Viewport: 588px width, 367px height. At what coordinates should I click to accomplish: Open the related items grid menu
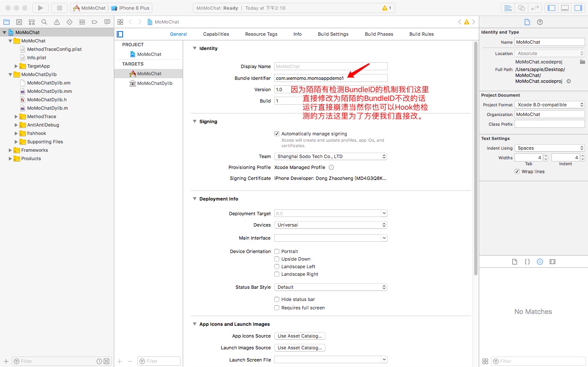[120, 22]
